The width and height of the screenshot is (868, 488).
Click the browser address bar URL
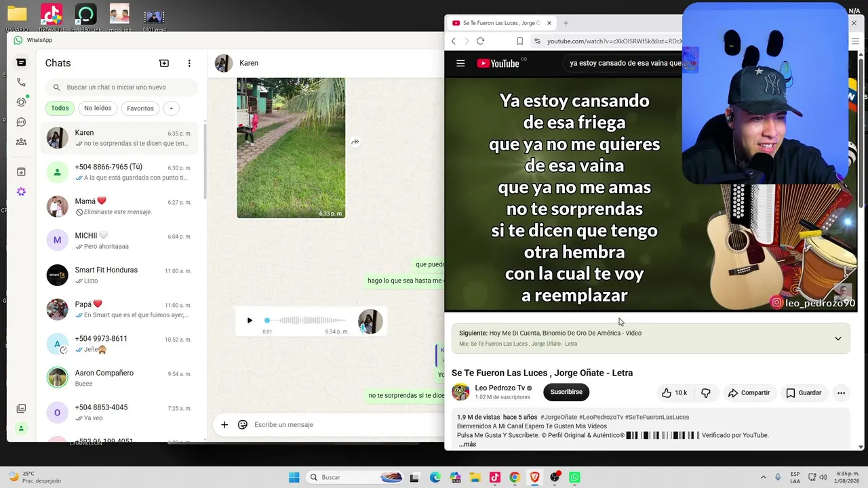(614, 41)
